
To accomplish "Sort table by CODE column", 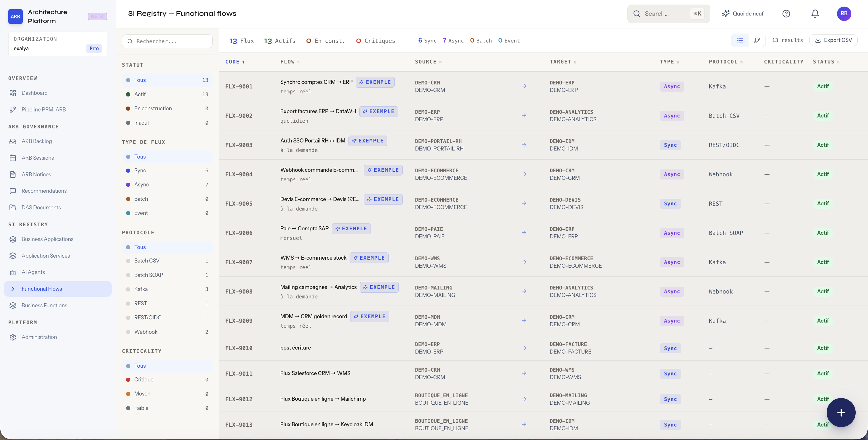I will tap(235, 62).
